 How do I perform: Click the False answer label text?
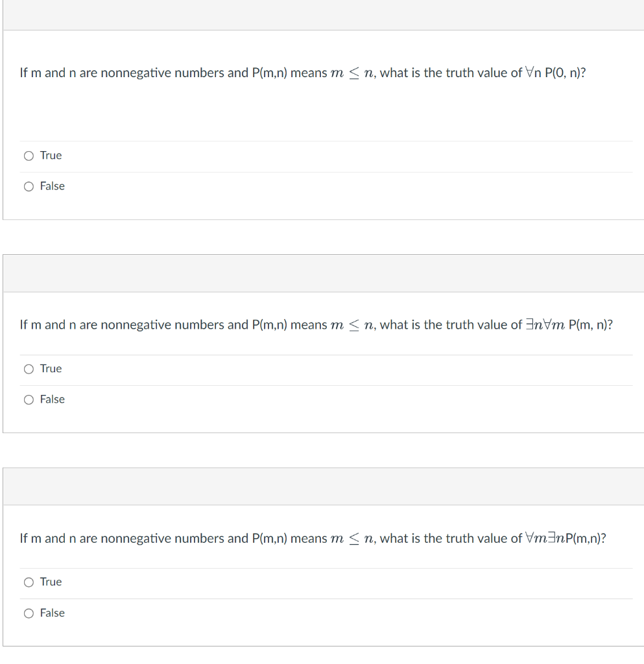[53, 186]
